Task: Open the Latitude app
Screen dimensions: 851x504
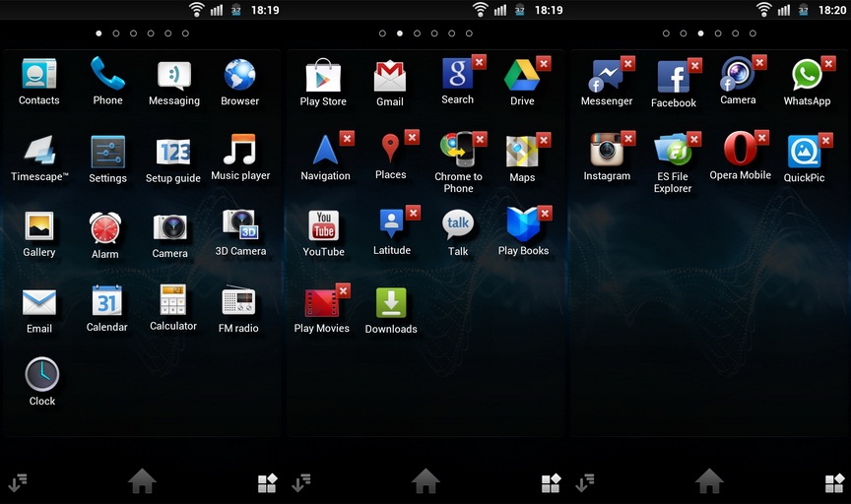Action: point(391,223)
